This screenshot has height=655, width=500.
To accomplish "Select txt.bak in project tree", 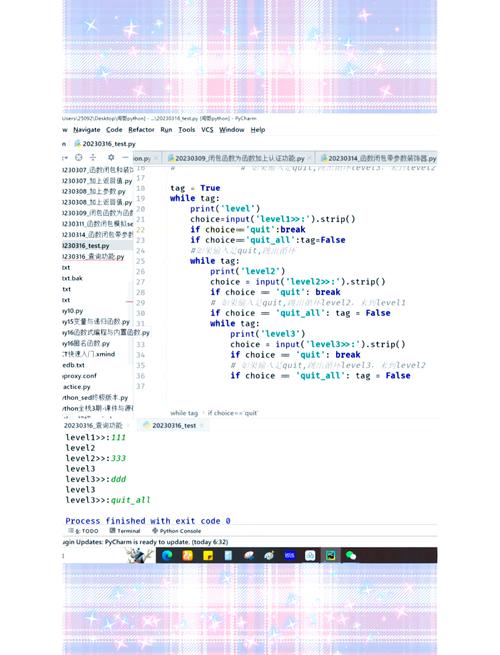I will [72, 278].
